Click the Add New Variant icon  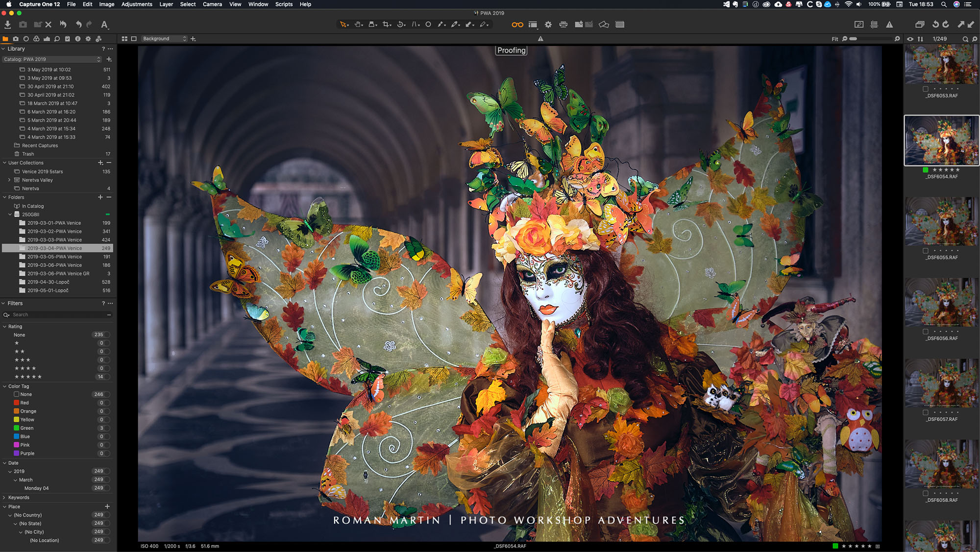[579, 24]
